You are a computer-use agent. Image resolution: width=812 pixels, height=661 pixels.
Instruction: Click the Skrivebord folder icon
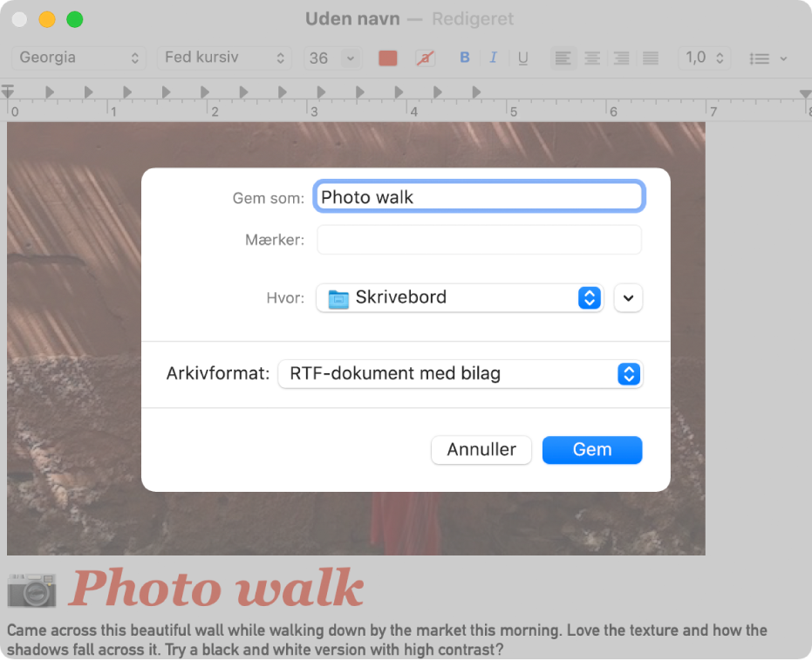[x=338, y=298]
